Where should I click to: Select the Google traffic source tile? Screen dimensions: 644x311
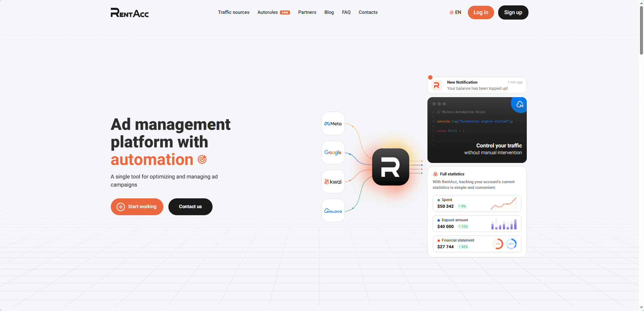coord(333,152)
